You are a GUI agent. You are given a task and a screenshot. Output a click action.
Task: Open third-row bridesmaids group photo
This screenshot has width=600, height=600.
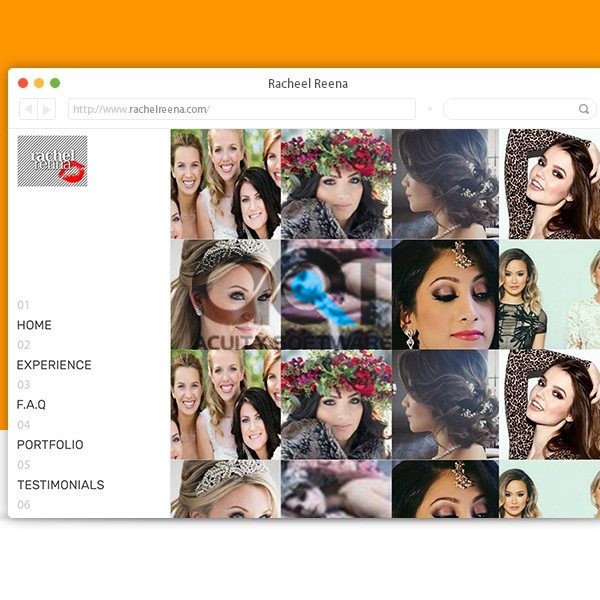(x=225, y=404)
